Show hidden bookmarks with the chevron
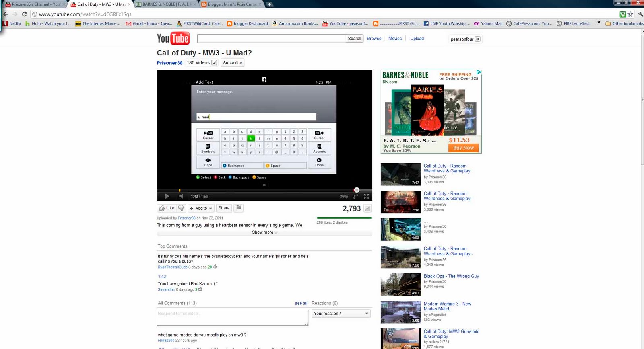This screenshot has height=349, width=644. tap(599, 23)
